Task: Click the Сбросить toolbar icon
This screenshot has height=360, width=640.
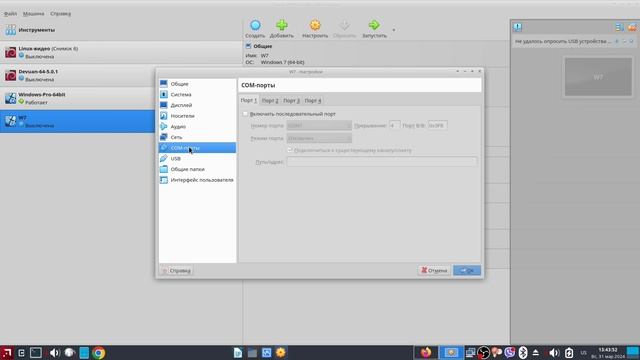Action: coord(344,29)
